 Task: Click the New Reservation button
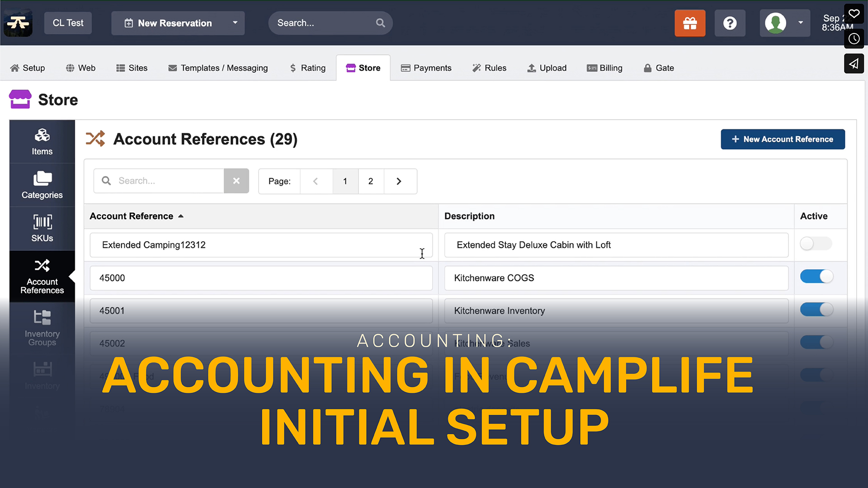pyautogui.click(x=168, y=23)
